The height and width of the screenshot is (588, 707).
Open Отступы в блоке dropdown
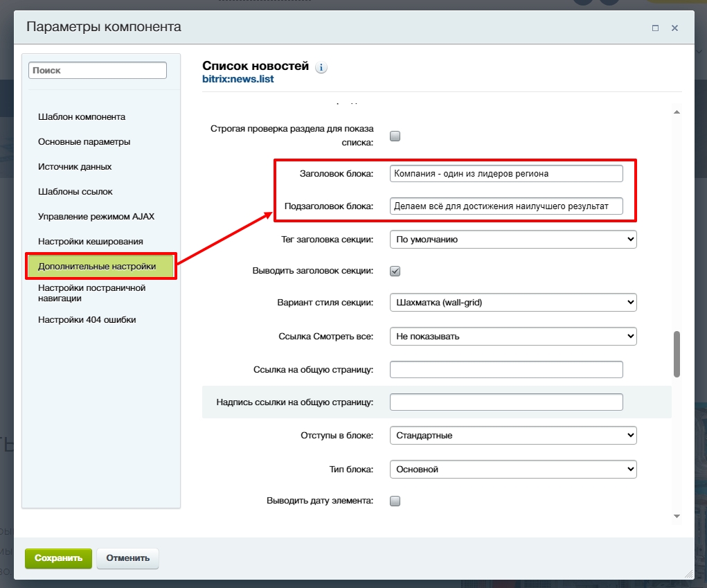coord(512,436)
